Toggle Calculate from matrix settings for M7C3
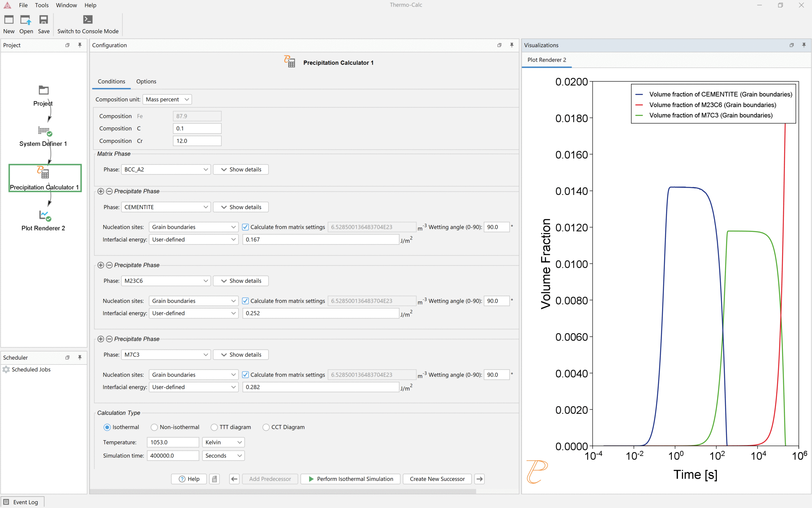The image size is (812, 508). (x=245, y=375)
